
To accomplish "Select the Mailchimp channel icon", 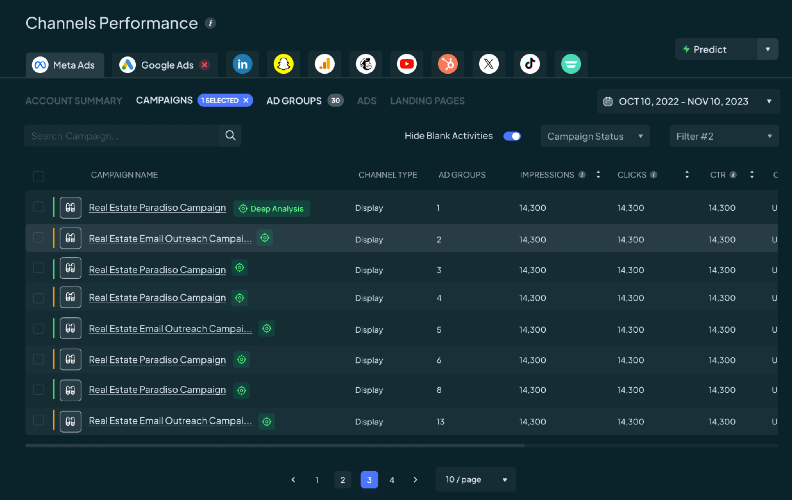I will tap(365, 64).
